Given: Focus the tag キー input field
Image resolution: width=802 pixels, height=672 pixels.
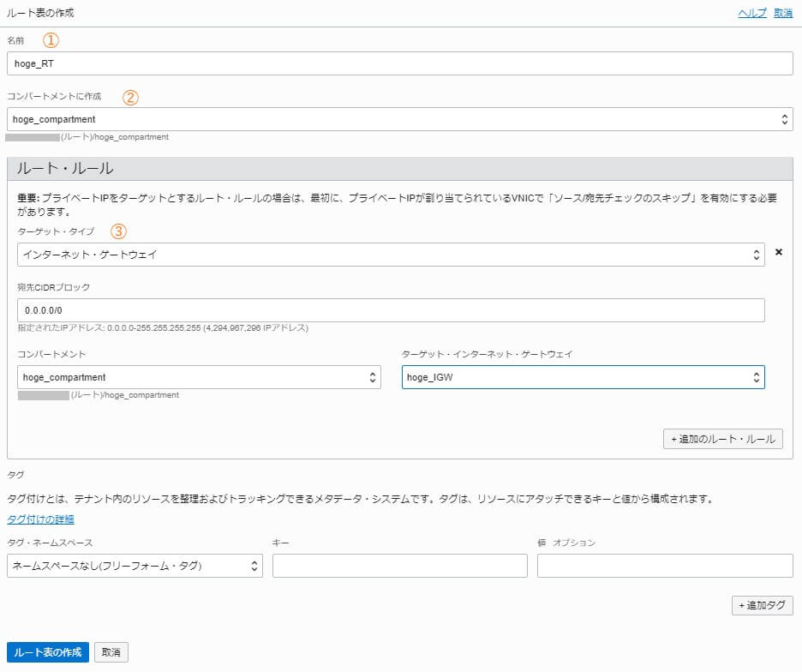Looking at the screenshot, I should click(400, 566).
